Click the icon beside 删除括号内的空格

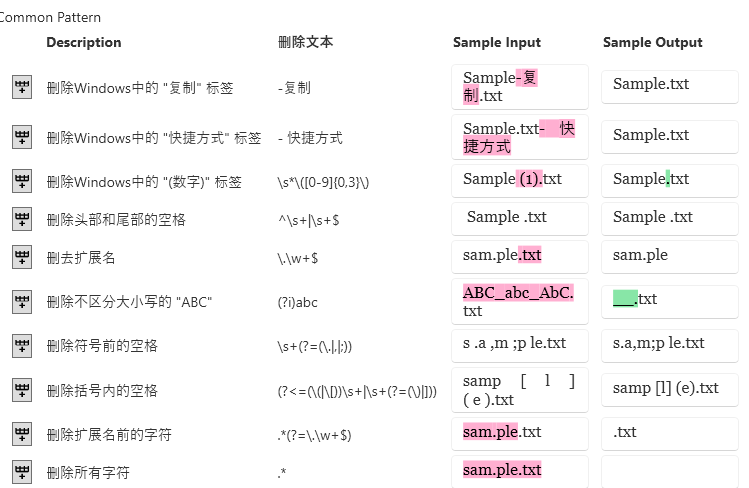pyautogui.click(x=22, y=390)
